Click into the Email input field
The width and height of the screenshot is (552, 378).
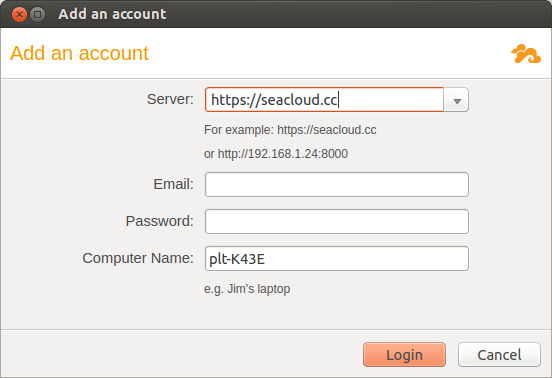(x=337, y=184)
